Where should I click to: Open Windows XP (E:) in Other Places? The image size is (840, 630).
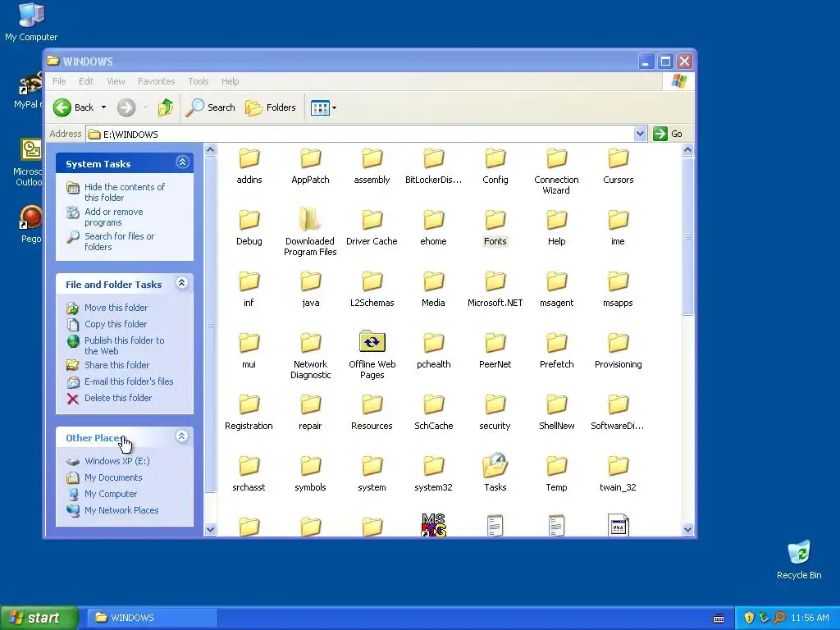116,461
